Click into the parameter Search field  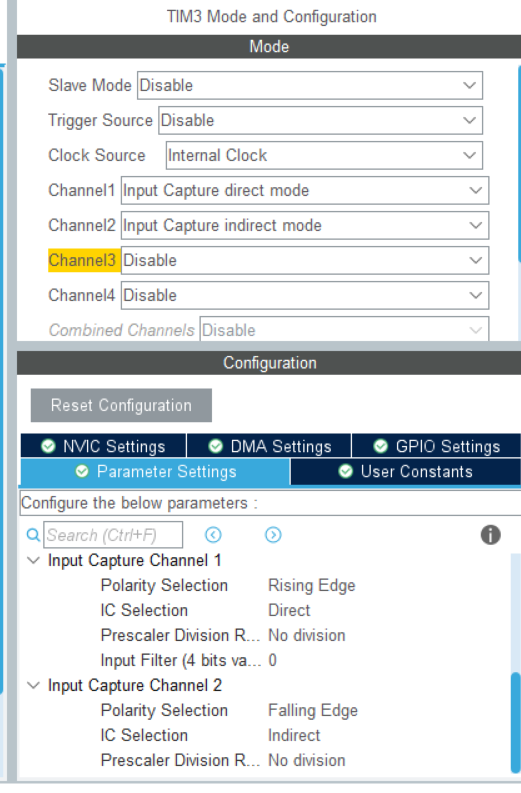click(x=113, y=535)
